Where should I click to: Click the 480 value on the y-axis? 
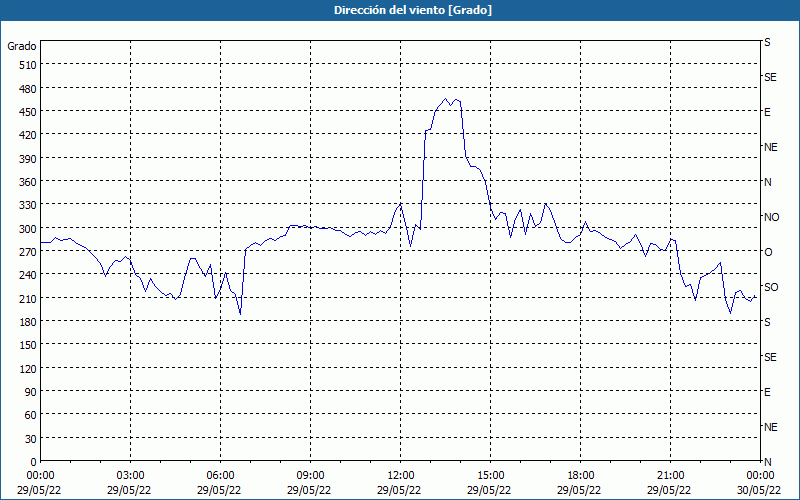(x=28, y=89)
